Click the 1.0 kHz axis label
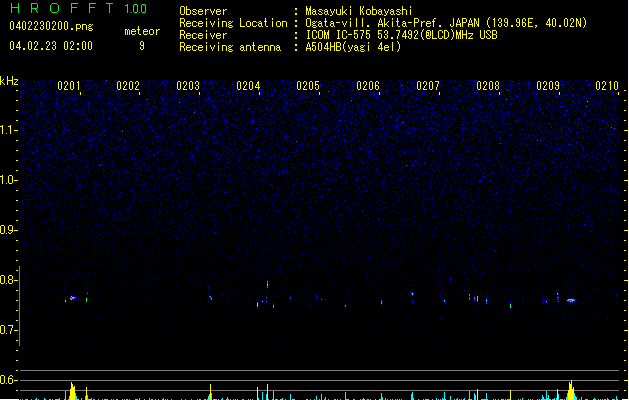The width and height of the screenshot is (629, 400). coord(8,180)
